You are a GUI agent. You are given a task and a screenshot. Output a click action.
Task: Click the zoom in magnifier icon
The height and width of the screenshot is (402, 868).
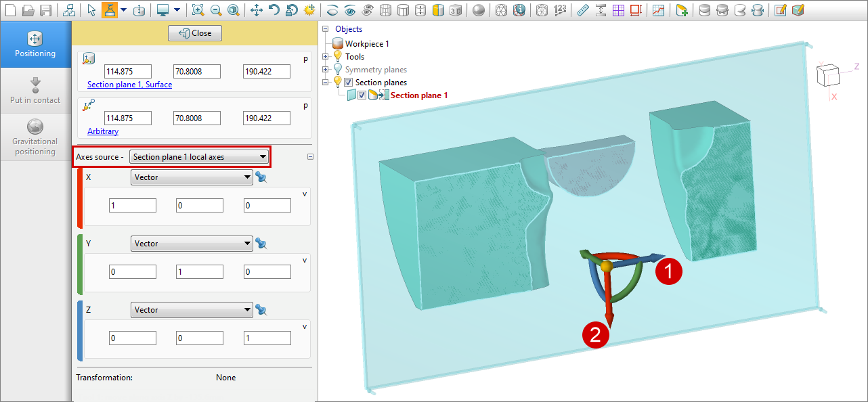click(197, 10)
